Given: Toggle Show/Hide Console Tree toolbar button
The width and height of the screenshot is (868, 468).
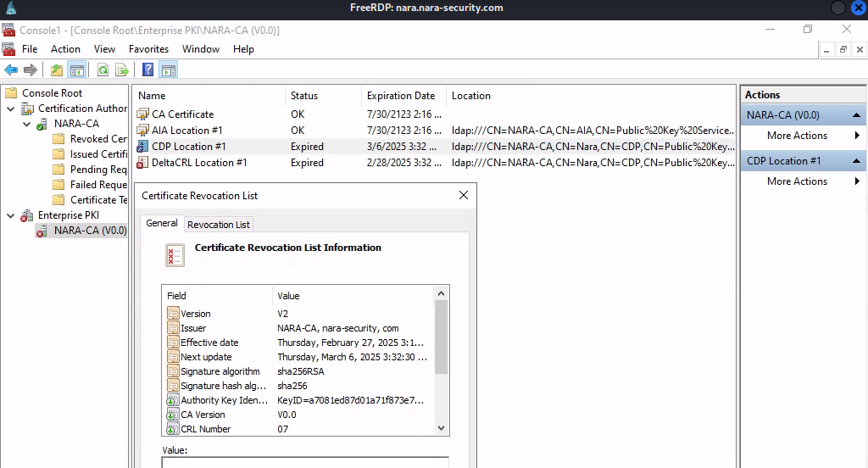Looking at the screenshot, I should (77, 70).
